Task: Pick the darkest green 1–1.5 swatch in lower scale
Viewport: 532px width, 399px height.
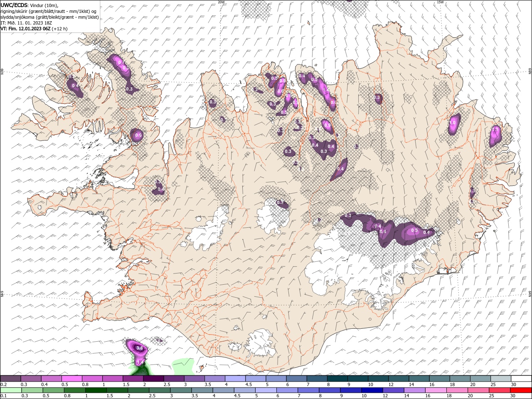Action: pyautogui.click(x=96, y=390)
